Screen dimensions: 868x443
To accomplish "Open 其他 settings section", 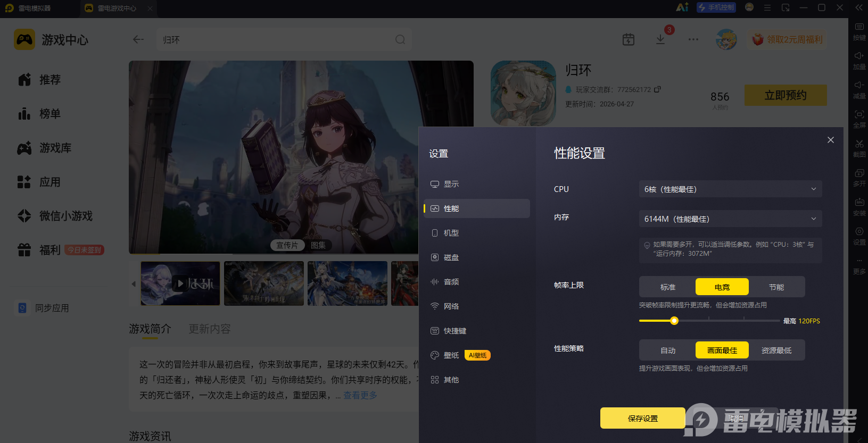I will (477, 380).
